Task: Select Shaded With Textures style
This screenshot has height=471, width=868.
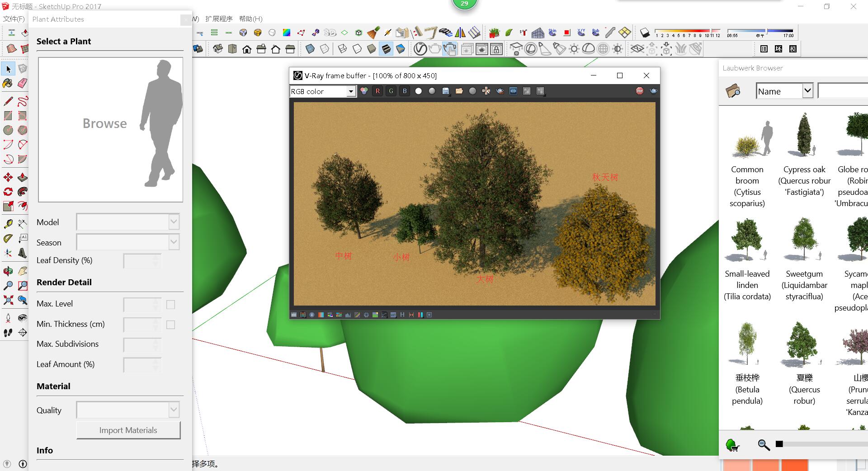Action: [x=386, y=49]
